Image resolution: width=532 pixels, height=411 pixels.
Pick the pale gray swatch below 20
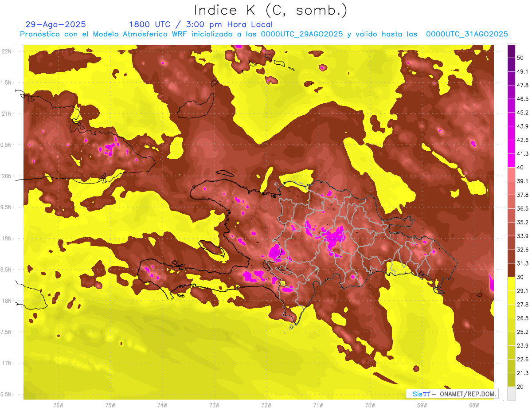511,394
